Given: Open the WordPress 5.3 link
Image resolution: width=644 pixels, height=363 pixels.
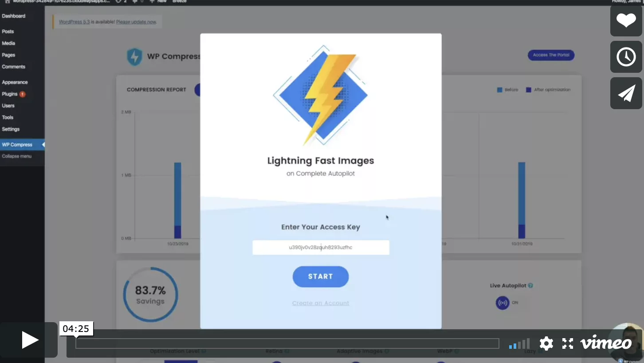Looking at the screenshot, I should coord(74,22).
